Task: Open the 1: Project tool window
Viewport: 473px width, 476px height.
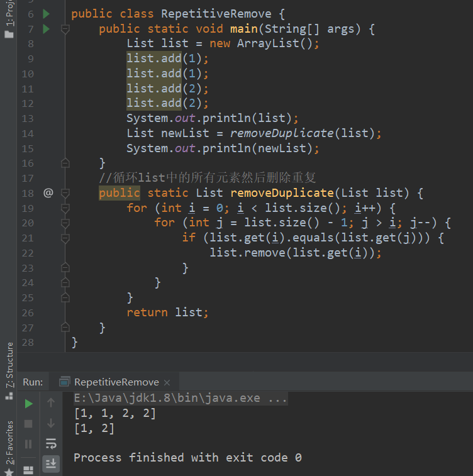Action: click(x=9, y=19)
